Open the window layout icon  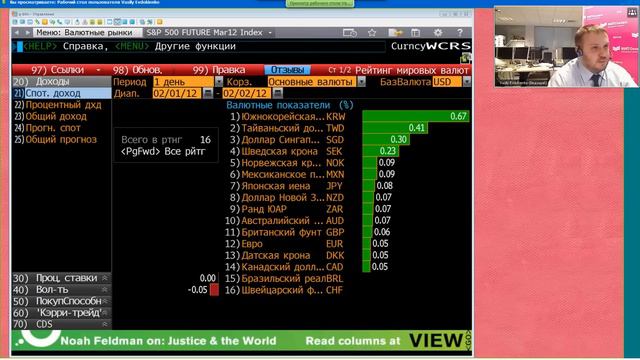(x=416, y=33)
